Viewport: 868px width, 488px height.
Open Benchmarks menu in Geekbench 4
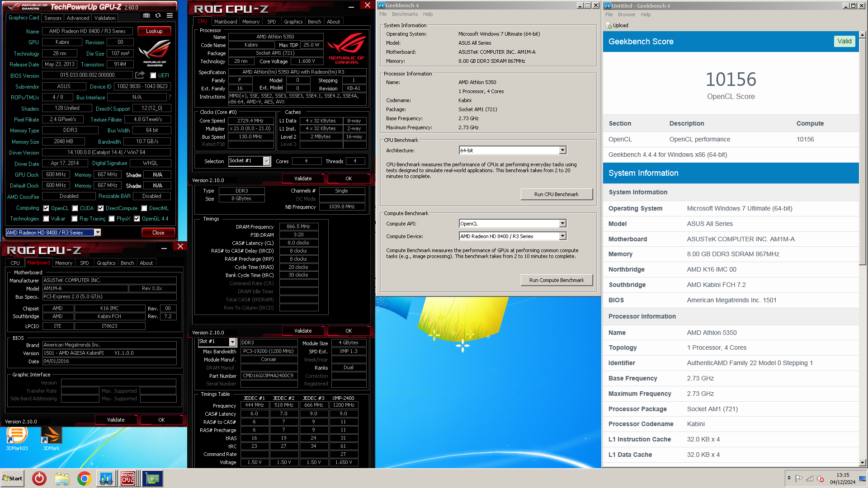coord(405,14)
